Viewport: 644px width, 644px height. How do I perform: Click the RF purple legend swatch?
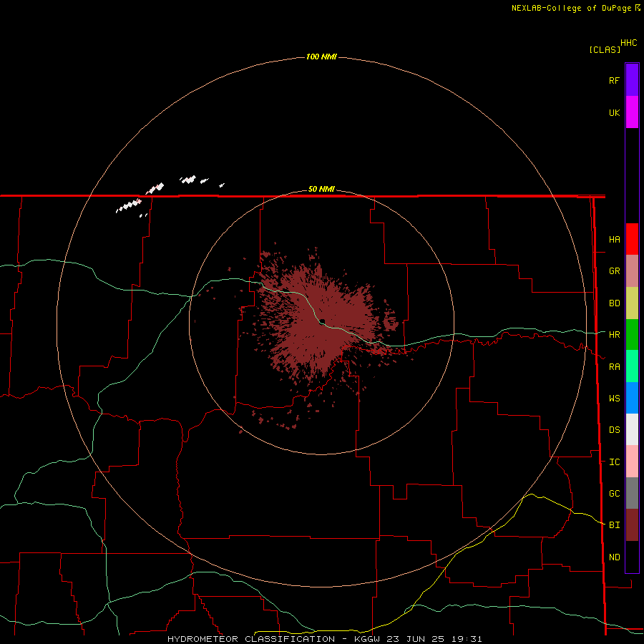632,79
